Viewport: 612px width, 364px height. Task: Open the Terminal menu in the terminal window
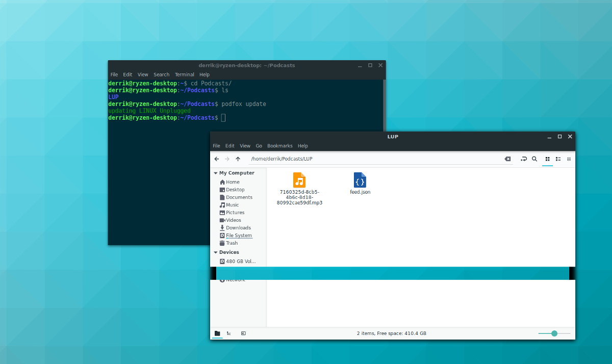tap(184, 74)
